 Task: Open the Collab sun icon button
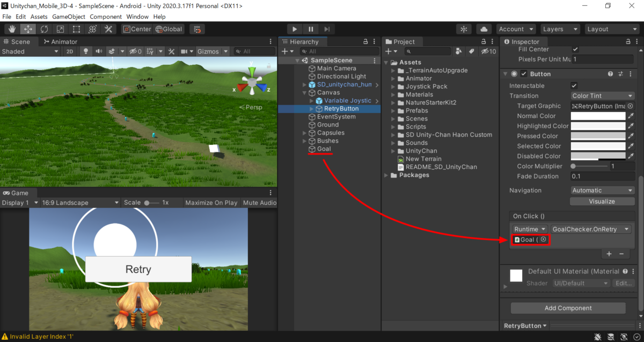[x=464, y=29]
